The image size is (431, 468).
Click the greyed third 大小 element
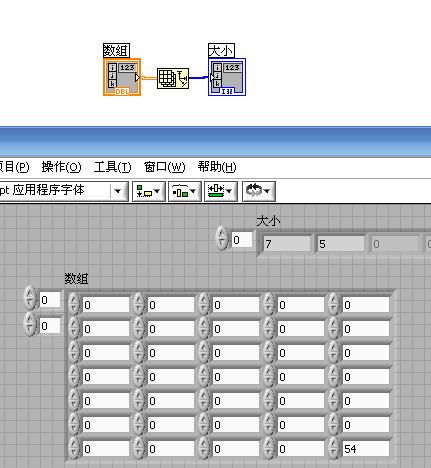coord(395,244)
